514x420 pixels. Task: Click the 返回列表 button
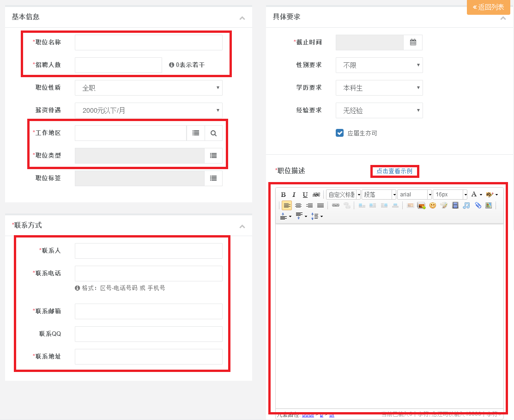pos(489,7)
